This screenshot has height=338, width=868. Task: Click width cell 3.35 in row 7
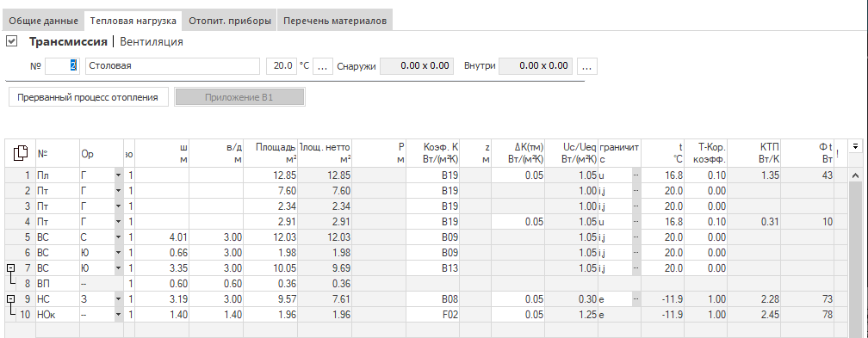(162, 268)
